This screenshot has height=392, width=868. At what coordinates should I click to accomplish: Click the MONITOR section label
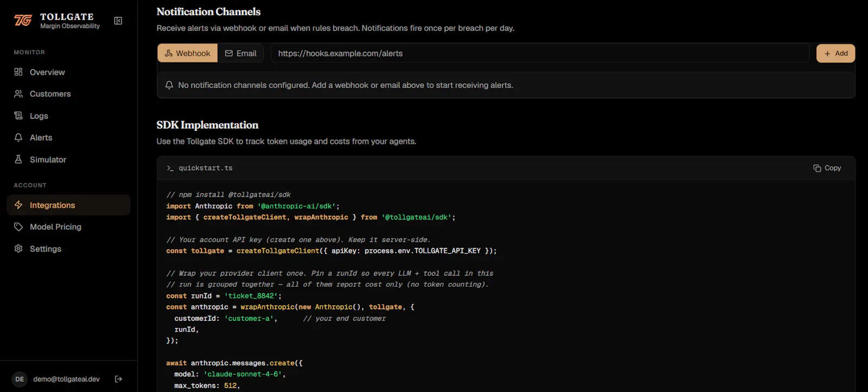29,52
